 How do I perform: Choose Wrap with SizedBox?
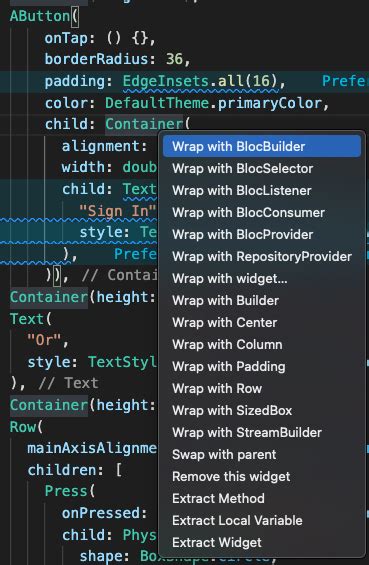[x=262, y=410]
